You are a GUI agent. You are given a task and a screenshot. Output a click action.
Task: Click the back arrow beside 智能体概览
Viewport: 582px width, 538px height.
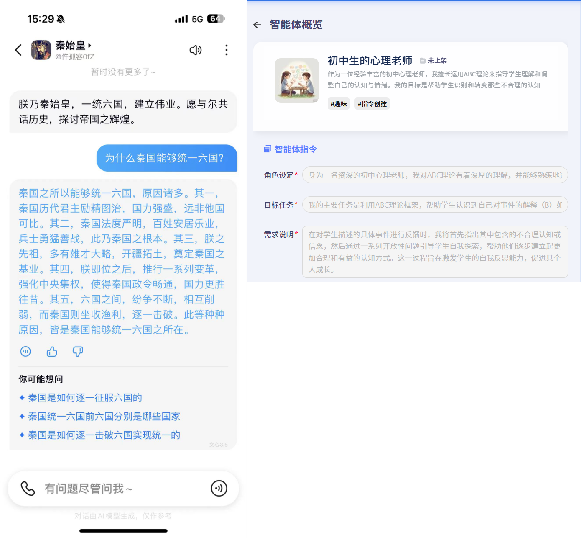click(x=257, y=25)
